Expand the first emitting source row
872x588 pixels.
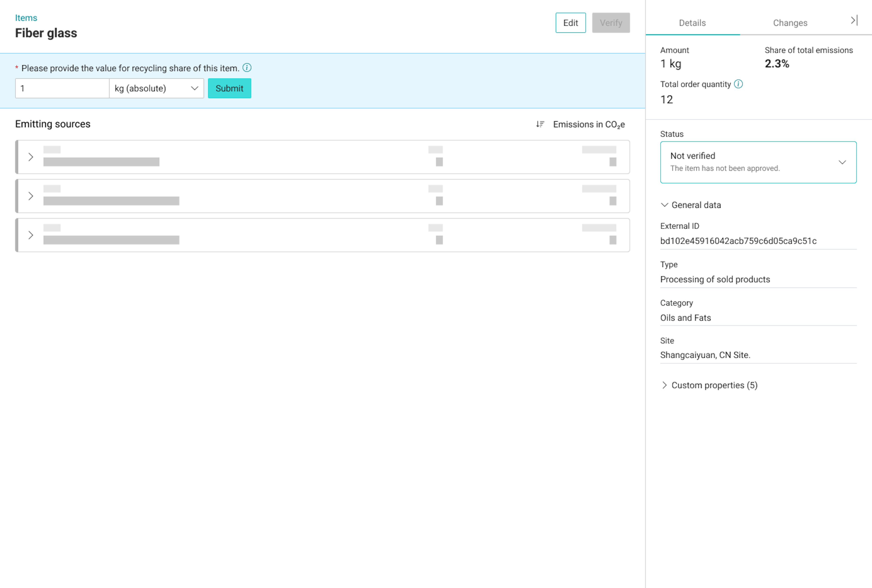[31, 157]
